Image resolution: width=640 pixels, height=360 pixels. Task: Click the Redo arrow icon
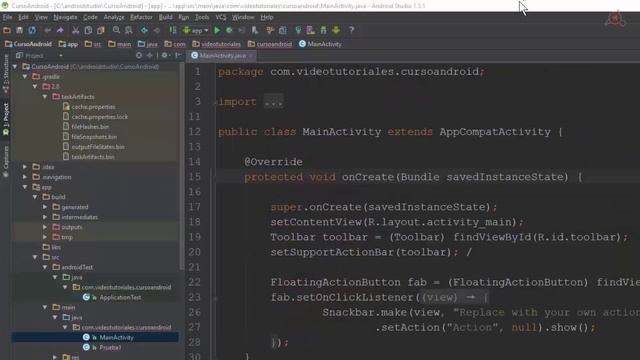(x=60, y=30)
